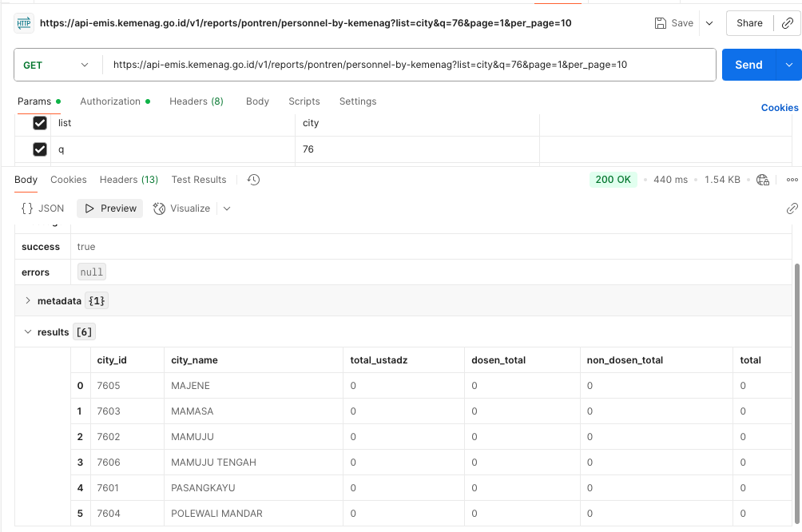802x532 pixels.
Task: Open the response more options ellipsis
Action: pyautogui.click(x=792, y=180)
